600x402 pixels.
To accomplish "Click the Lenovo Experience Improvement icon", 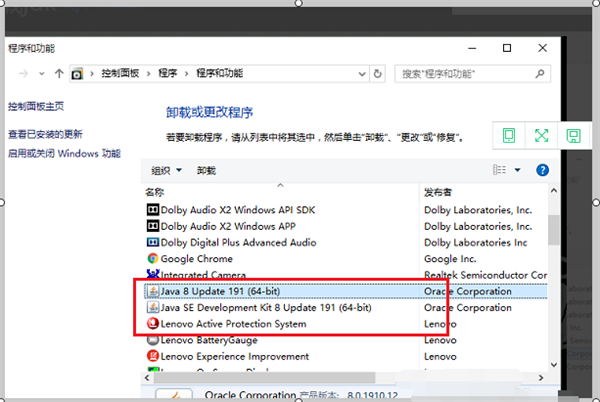I will [x=153, y=356].
